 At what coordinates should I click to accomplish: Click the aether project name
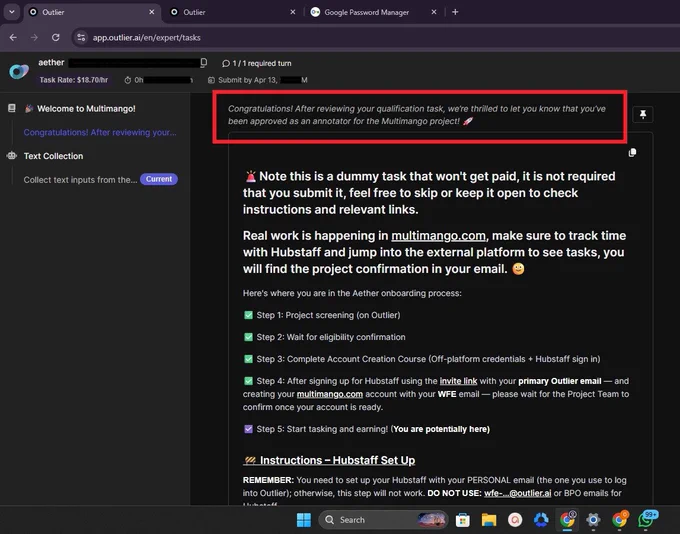(x=51, y=62)
